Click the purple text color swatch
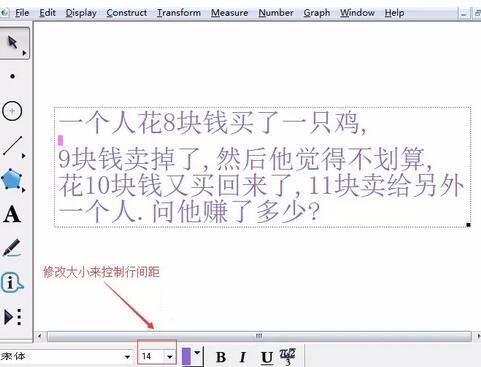The width and height of the screenshot is (481, 367). click(187, 356)
